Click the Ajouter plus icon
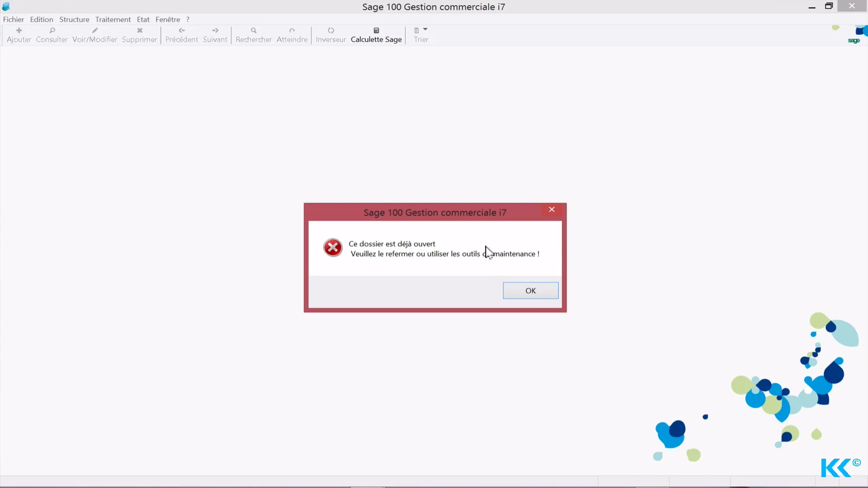The height and width of the screenshot is (488, 868). pos(19,30)
